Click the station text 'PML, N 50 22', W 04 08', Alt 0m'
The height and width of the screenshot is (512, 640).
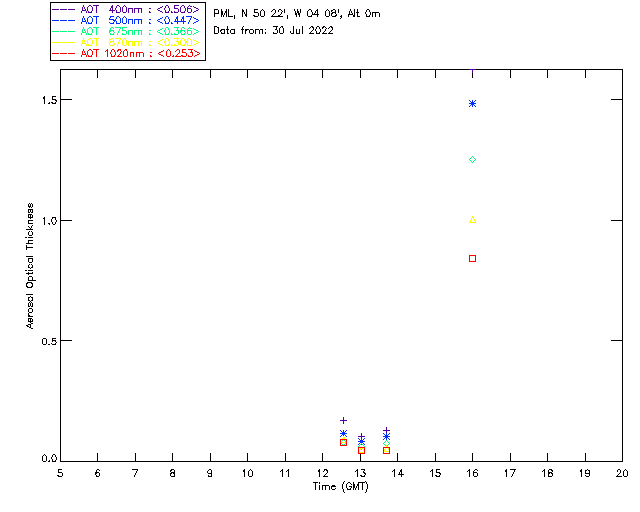(297, 13)
